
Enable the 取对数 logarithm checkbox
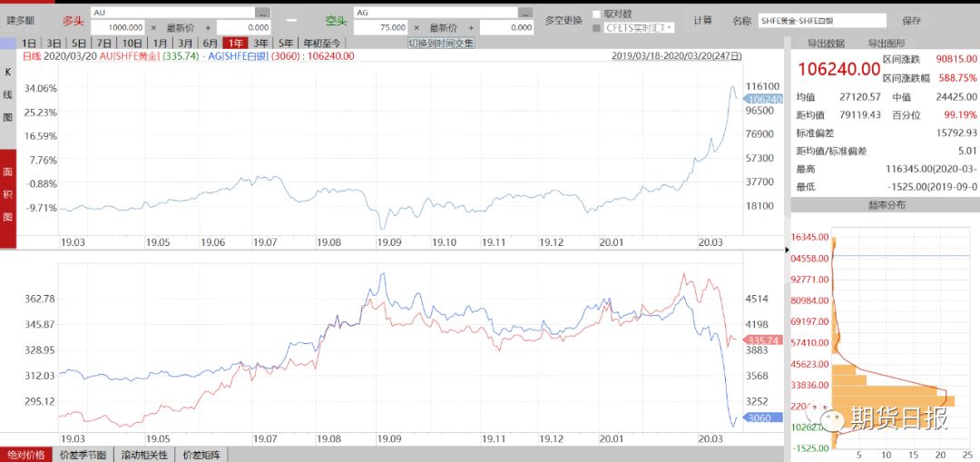597,14
